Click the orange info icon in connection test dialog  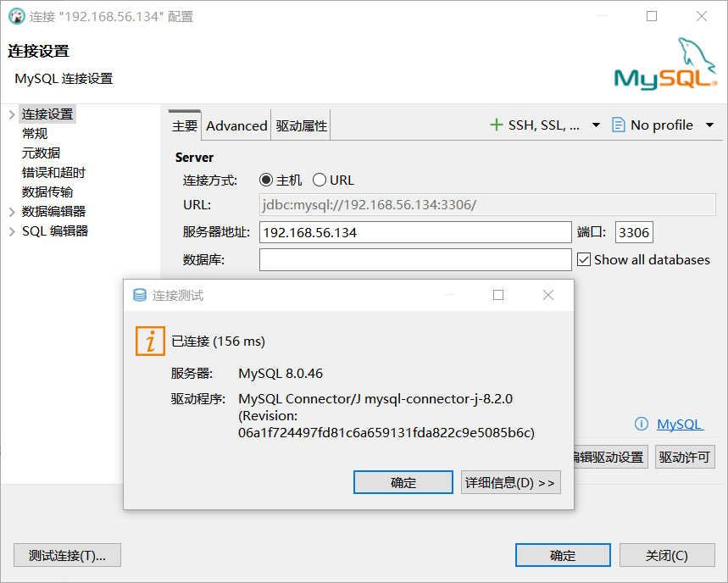click(x=150, y=341)
